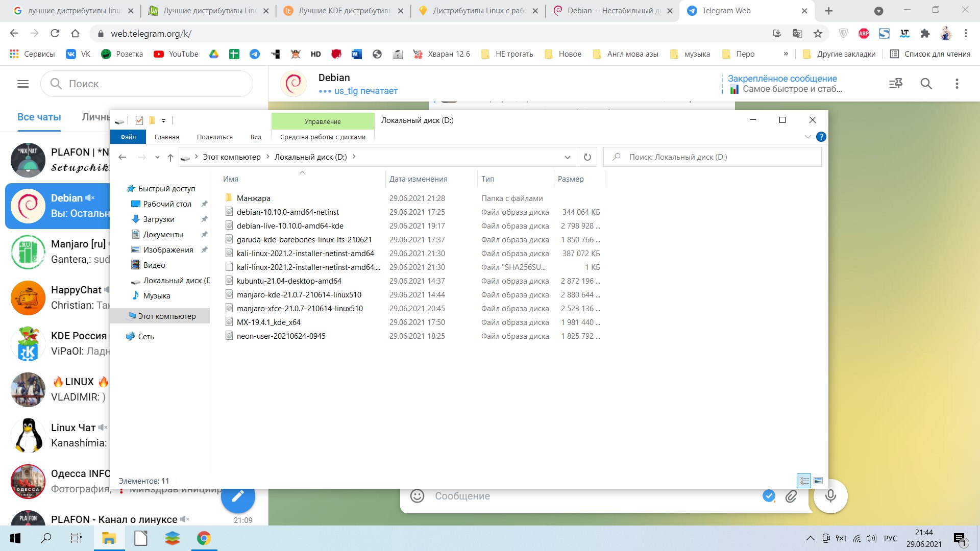
Task: Select manjaro-xfce-21.0.7-210614-linux510 file
Action: 300,309
